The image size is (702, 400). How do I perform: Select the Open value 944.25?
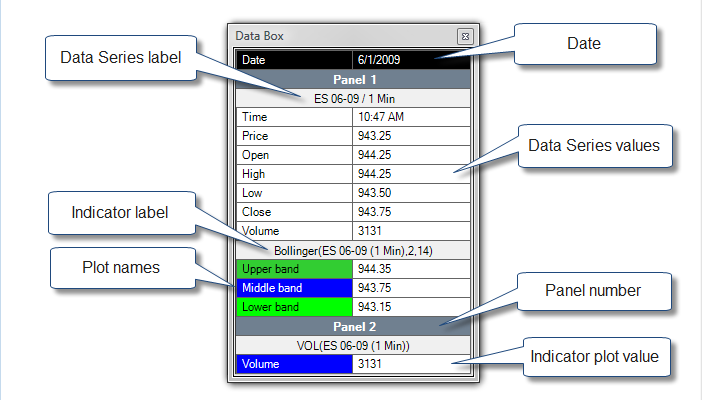click(412, 155)
